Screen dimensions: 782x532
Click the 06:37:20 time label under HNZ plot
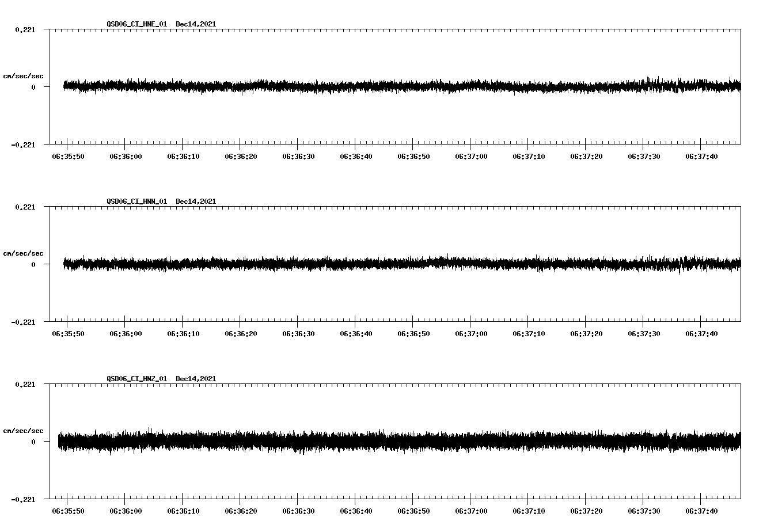[x=586, y=511]
